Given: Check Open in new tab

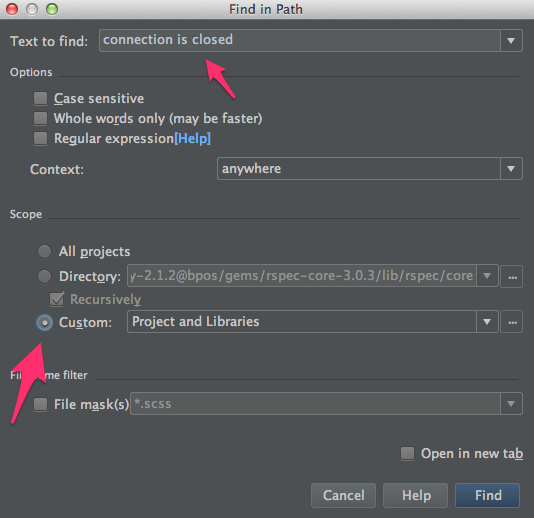Looking at the screenshot, I should pos(407,453).
